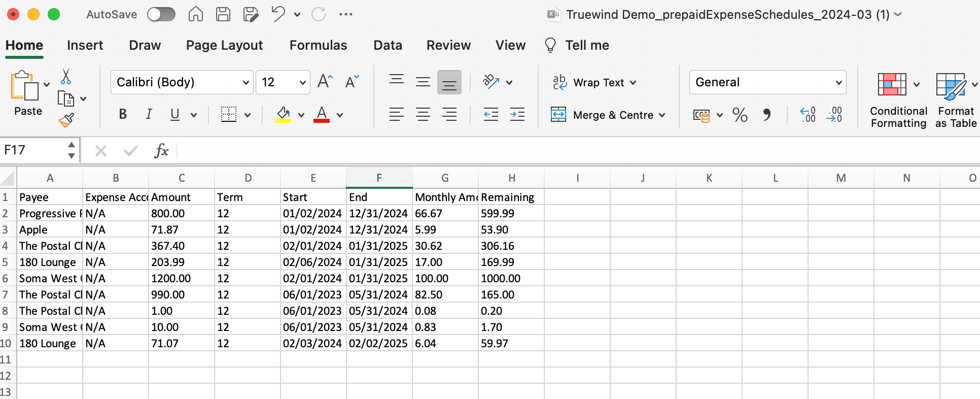Click the Redo icon
This screenshot has width=980, height=399.
(x=319, y=14)
